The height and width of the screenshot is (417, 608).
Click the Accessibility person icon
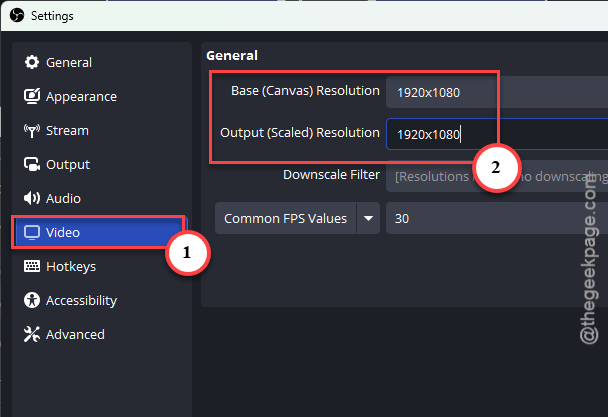32,300
